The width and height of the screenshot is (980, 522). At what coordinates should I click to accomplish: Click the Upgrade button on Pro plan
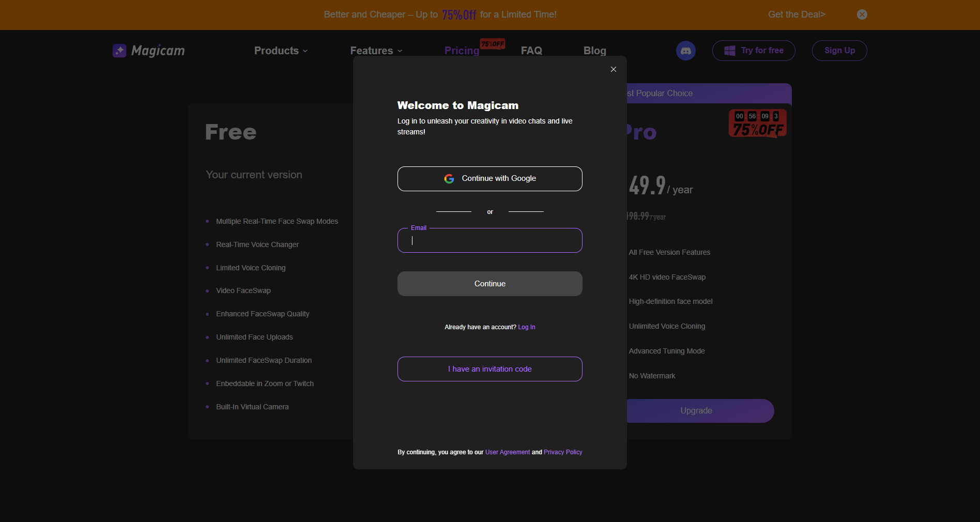coord(700,411)
